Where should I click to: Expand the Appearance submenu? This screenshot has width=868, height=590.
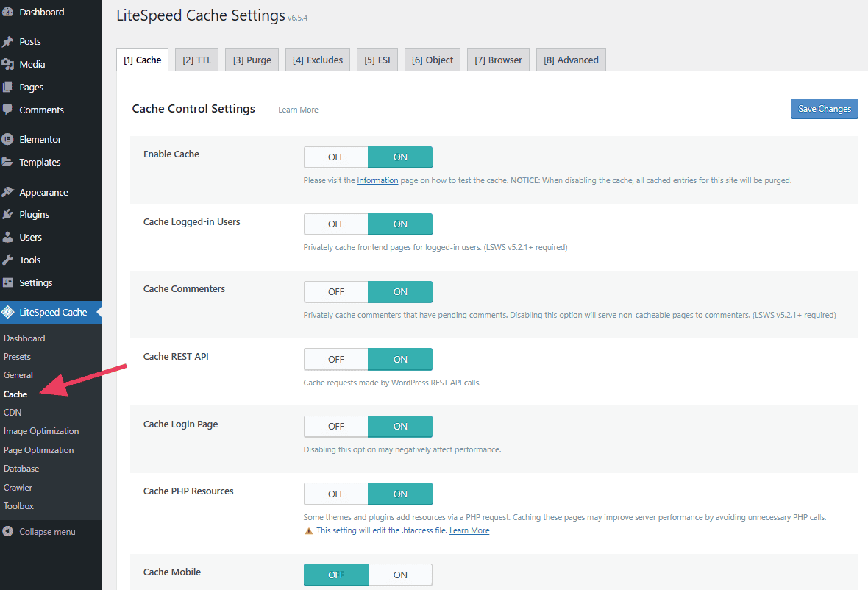[41, 191]
